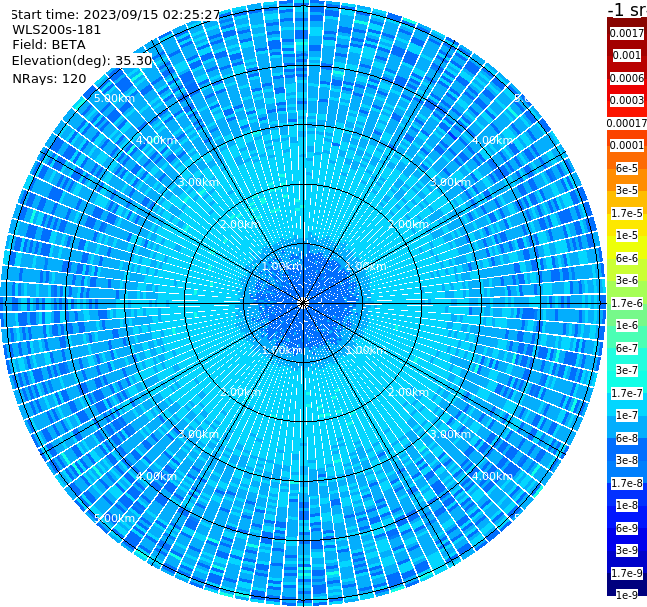This screenshot has width=647, height=607.
Task: Click the Start time 2023/09/15 text
Action: pyautogui.click(x=116, y=14)
